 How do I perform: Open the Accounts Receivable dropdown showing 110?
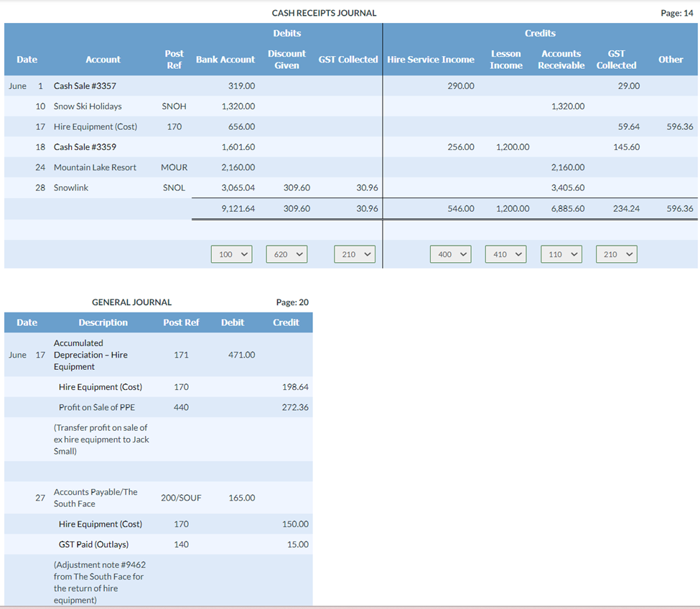coord(561,254)
